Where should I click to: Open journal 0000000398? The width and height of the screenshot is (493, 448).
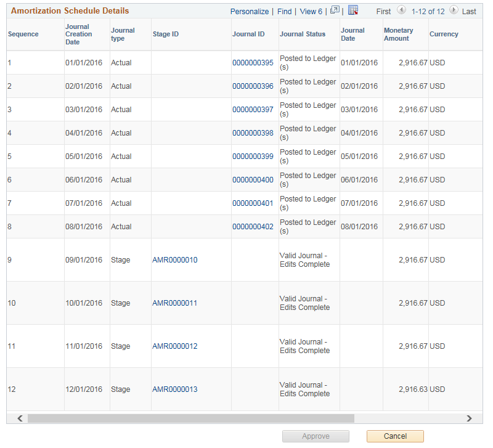coord(253,133)
